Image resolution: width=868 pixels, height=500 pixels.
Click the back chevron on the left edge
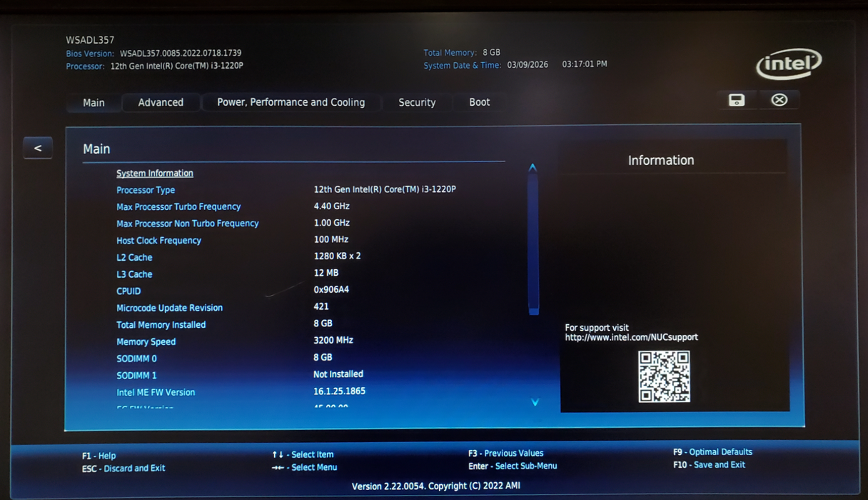tap(37, 148)
